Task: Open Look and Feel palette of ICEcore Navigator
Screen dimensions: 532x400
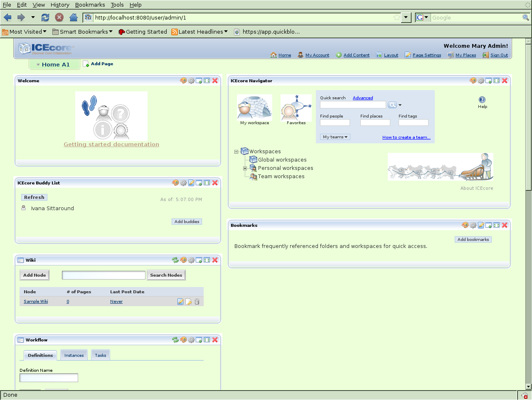Action: pos(473,81)
